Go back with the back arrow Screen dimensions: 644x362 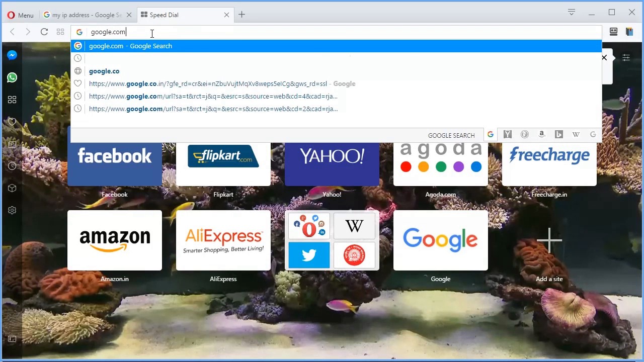pyautogui.click(x=12, y=32)
